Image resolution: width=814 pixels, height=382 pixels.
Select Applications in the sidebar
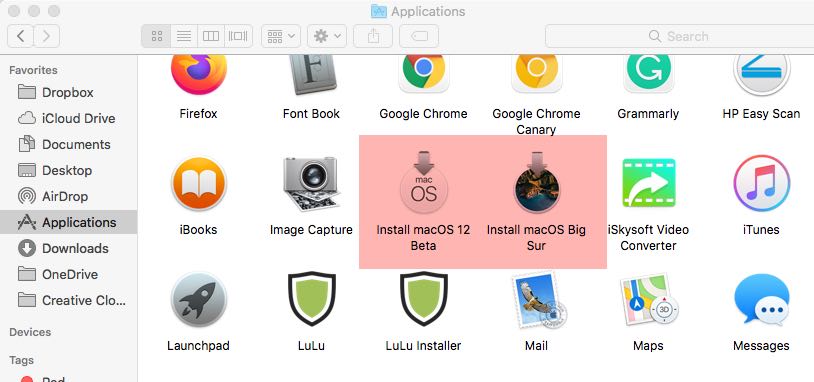coord(69,222)
